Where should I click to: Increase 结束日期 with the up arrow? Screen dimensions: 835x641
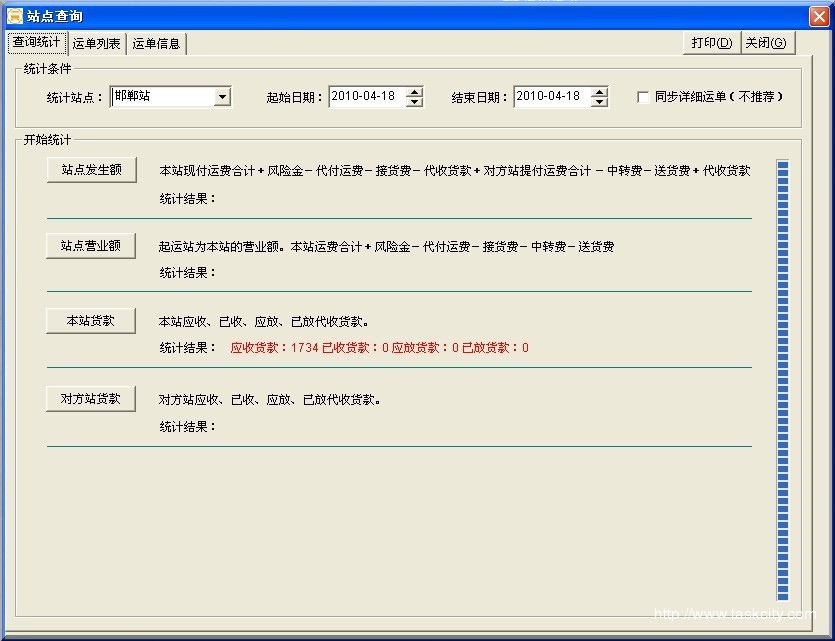pos(599,92)
